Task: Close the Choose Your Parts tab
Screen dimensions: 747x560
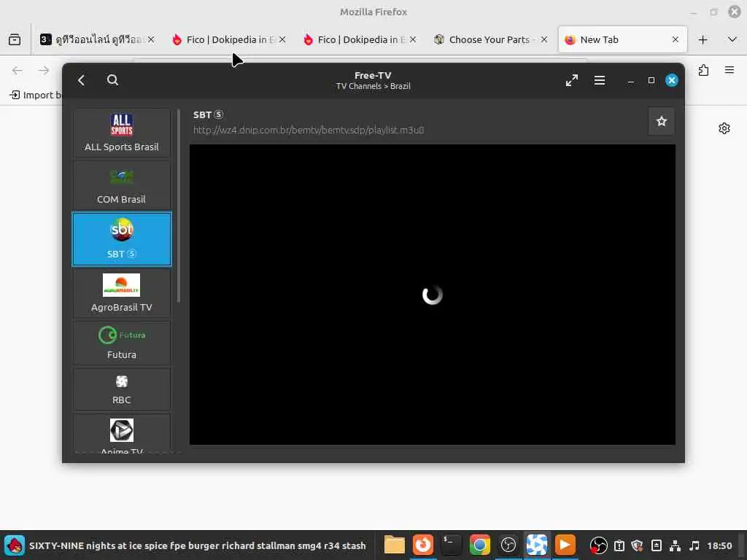Action: [x=544, y=39]
